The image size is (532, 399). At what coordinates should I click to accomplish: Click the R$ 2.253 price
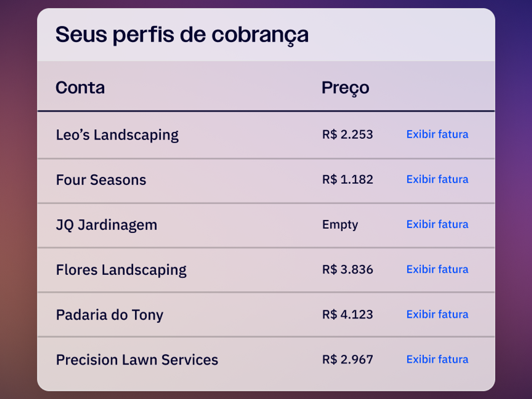click(347, 135)
